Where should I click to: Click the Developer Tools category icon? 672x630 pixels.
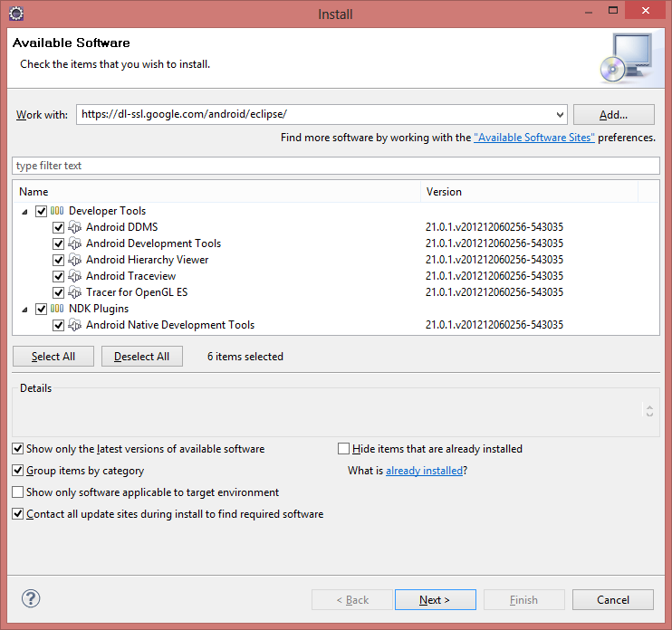tap(57, 211)
